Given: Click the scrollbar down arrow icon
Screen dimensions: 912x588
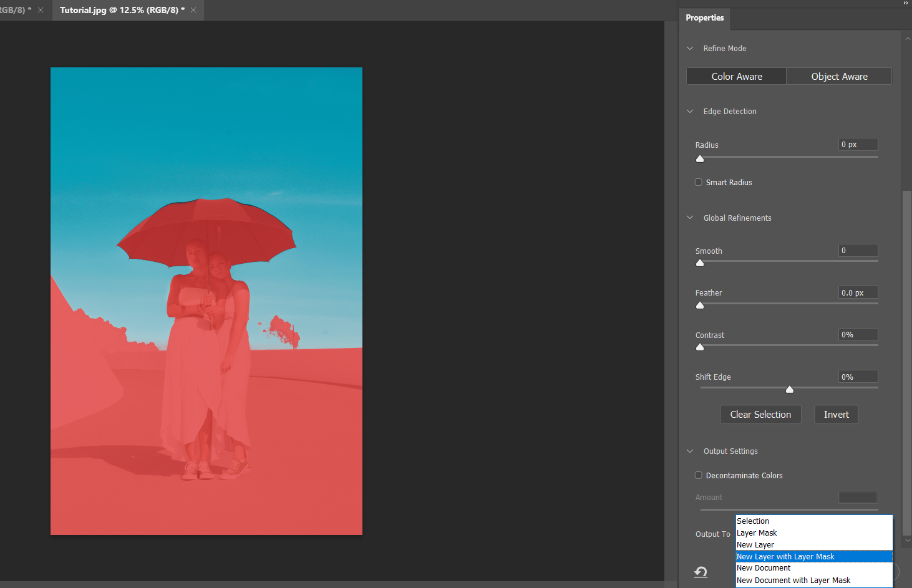Looking at the screenshot, I should [x=906, y=541].
